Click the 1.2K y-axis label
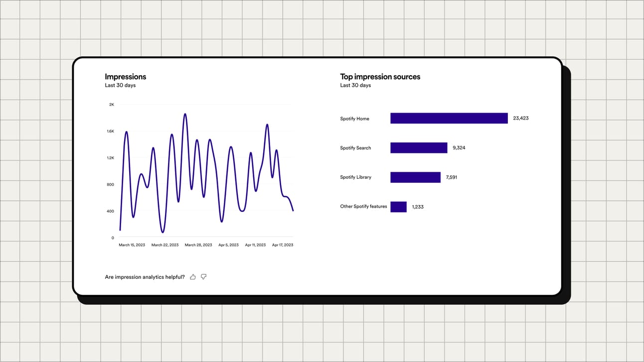The height and width of the screenshot is (362, 644). click(110, 158)
